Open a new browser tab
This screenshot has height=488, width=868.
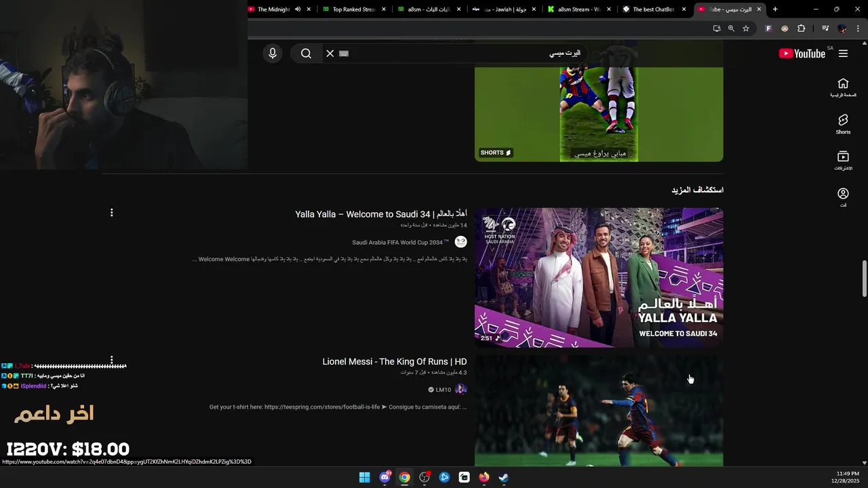coord(775,9)
